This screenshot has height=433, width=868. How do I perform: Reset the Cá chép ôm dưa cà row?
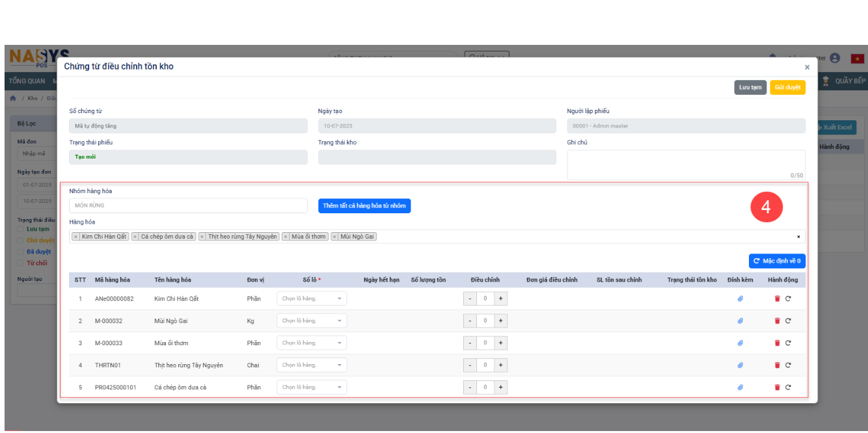pyautogui.click(x=788, y=387)
